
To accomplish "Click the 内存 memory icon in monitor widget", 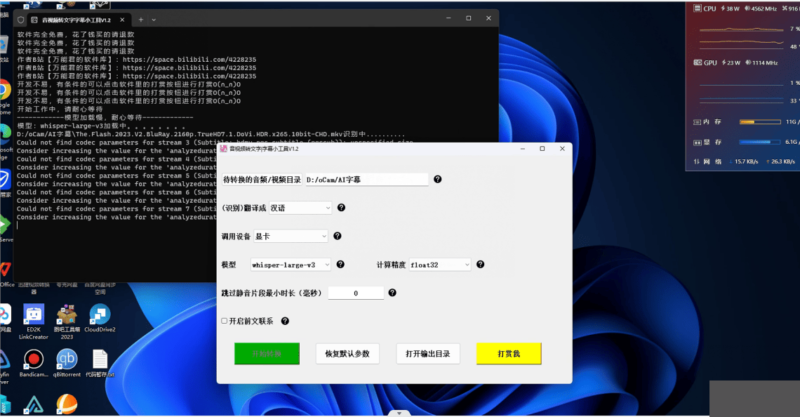I will coord(697,122).
